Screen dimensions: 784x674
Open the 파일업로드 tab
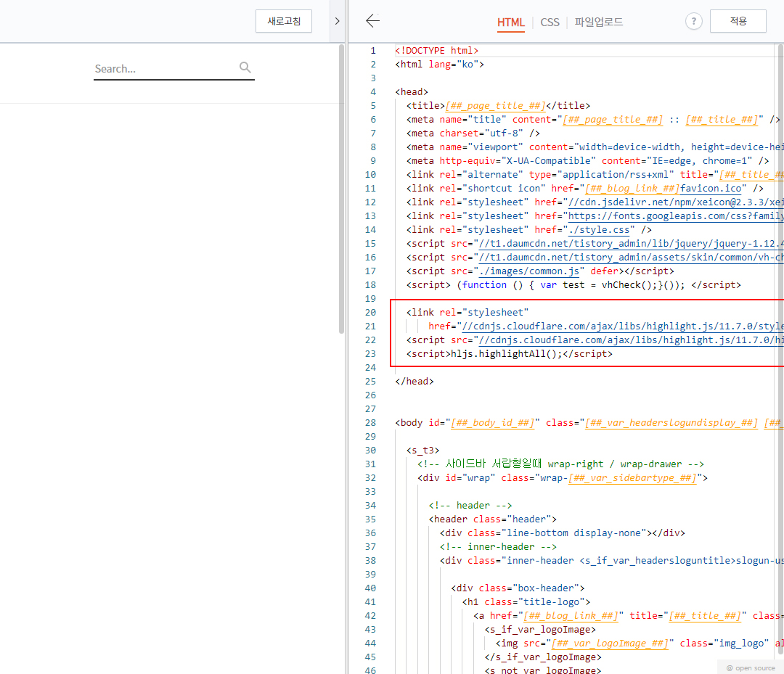coord(598,22)
